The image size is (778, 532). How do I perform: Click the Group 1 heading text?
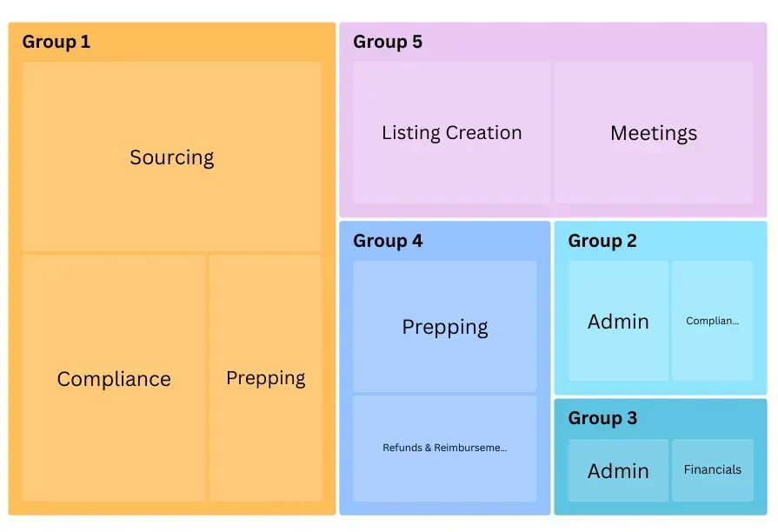[56, 42]
